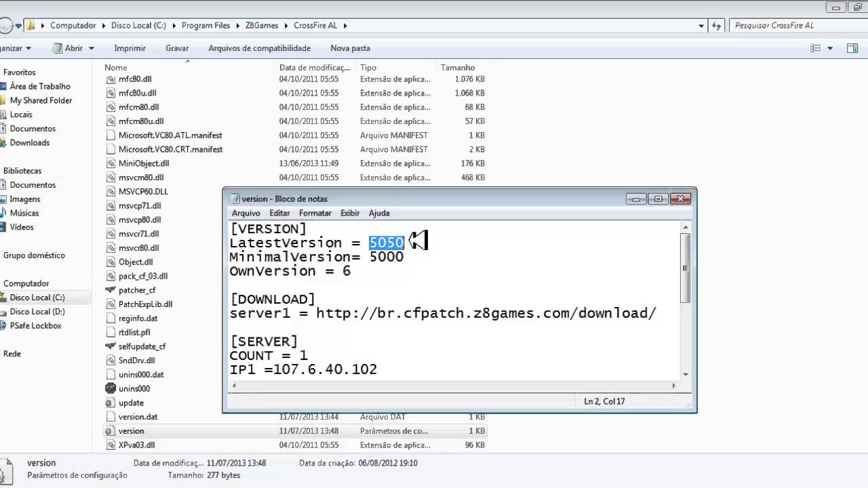The width and height of the screenshot is (868, 488).
Task: Click the XPva03.dll file icon
Action: click(x=111, y=445)
